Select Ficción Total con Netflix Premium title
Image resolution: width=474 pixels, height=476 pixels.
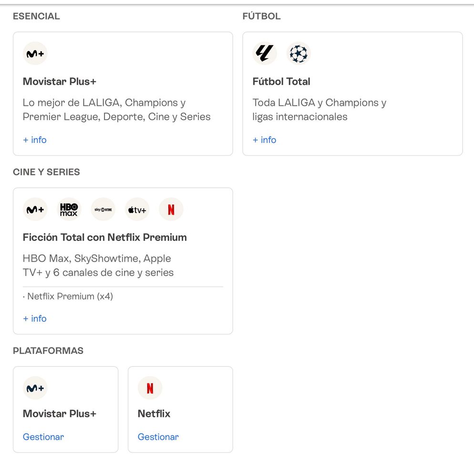105,237
